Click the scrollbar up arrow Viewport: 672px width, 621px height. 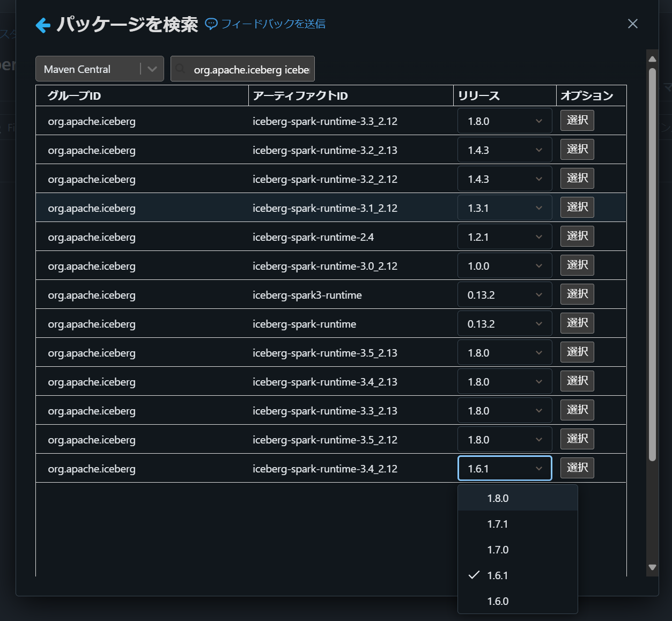pyautogui.click(x=652, y=59)
